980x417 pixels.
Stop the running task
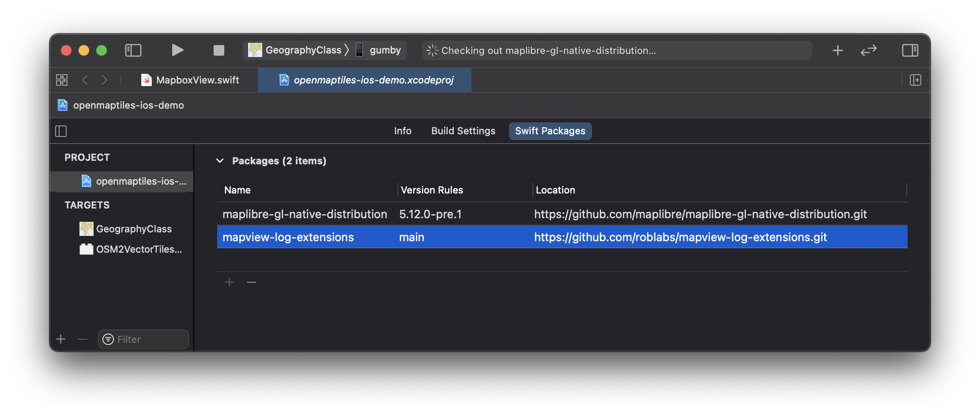tap(219, 50)
